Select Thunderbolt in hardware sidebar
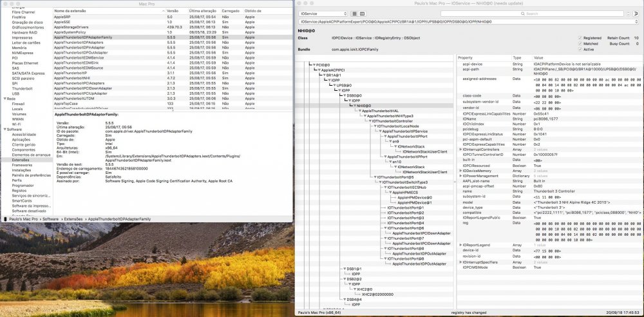This screenshot has height=317, width=644. 22,89
